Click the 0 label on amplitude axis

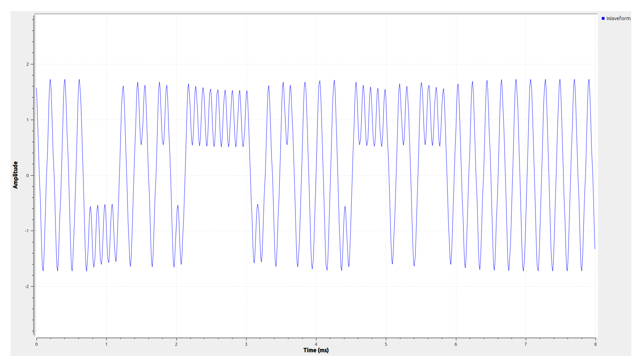tap(28, 176)
